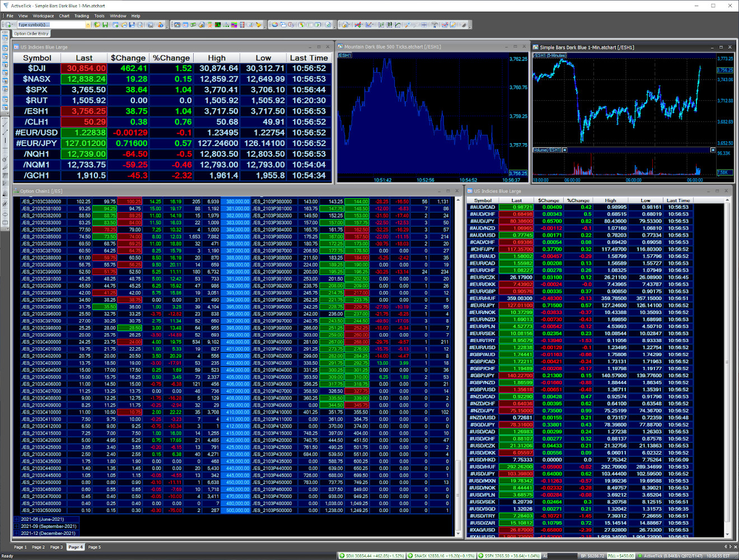This screenshot has width=739, height=560.
Task: Switch to Page 5 tab
Action: click(94, 547)
